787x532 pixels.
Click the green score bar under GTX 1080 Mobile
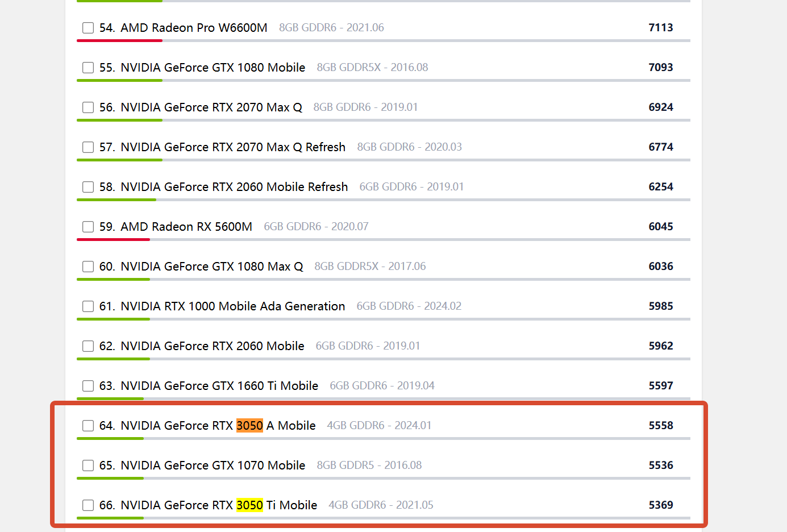click(119, 81)
